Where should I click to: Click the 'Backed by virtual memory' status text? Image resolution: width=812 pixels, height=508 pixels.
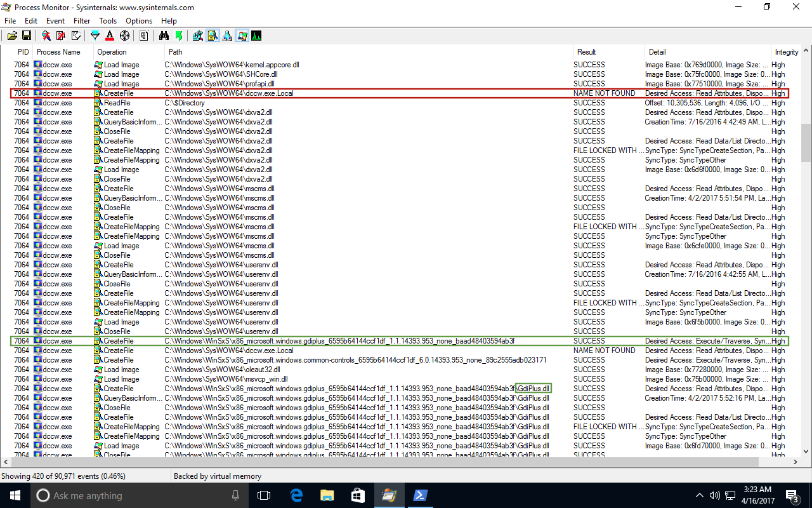click(x=218, y=476)
